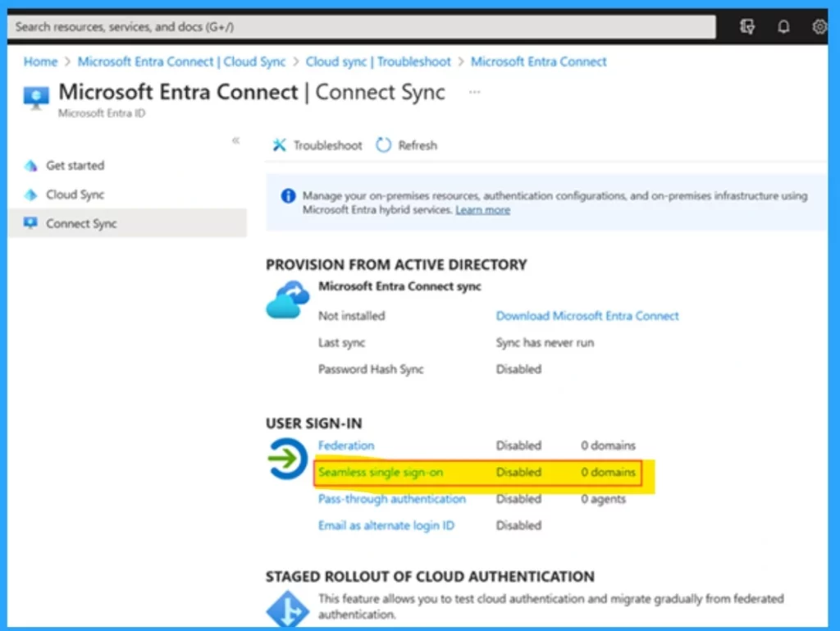840x631 pixels.
Task: Click the cloud sync provisioning icon
Action: (288, 299)
